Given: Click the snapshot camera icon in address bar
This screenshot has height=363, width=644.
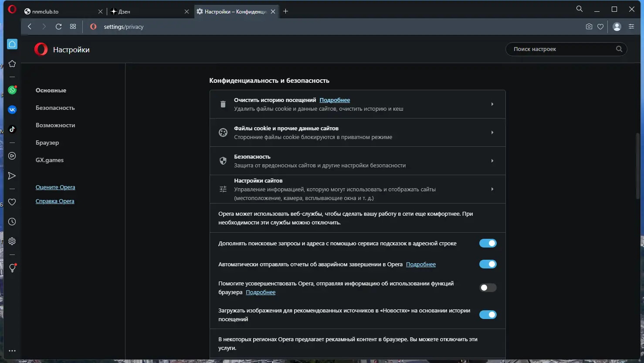Looking at the screenshot, I should 589,27.
